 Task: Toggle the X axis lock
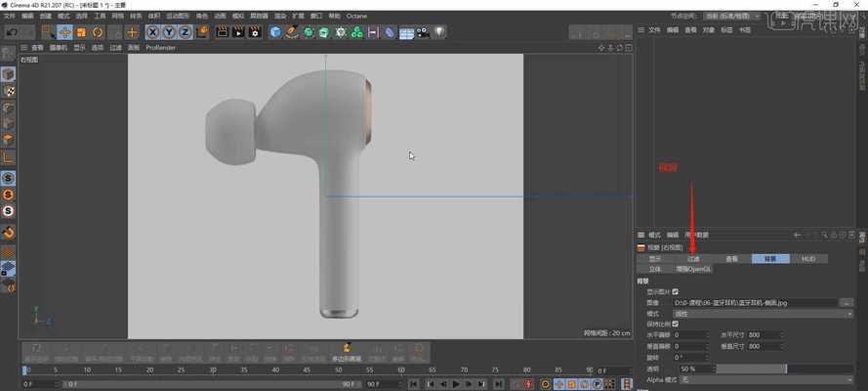coord(152,32)
